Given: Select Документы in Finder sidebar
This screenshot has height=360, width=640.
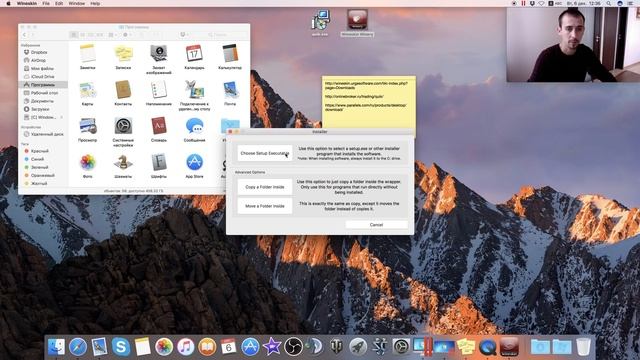Looking at the screenshot, I should click(x=42, y=101).
